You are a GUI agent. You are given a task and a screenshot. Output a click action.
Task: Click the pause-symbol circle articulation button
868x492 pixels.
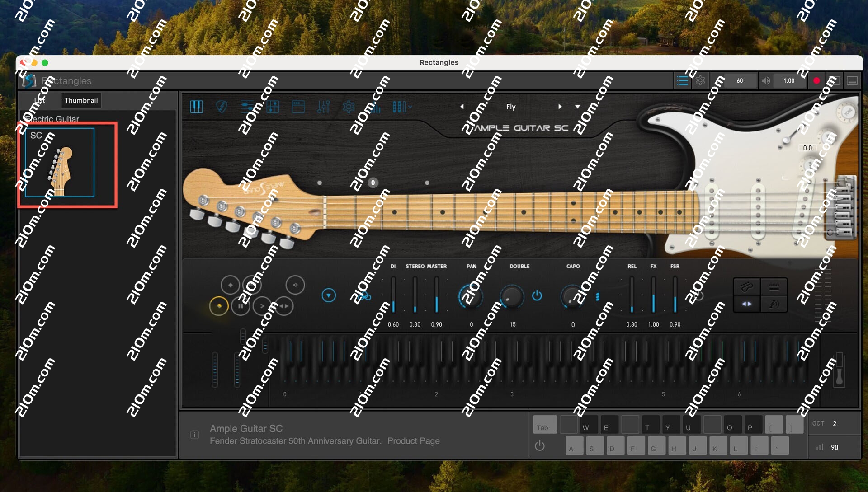click(x=241, y=306)
